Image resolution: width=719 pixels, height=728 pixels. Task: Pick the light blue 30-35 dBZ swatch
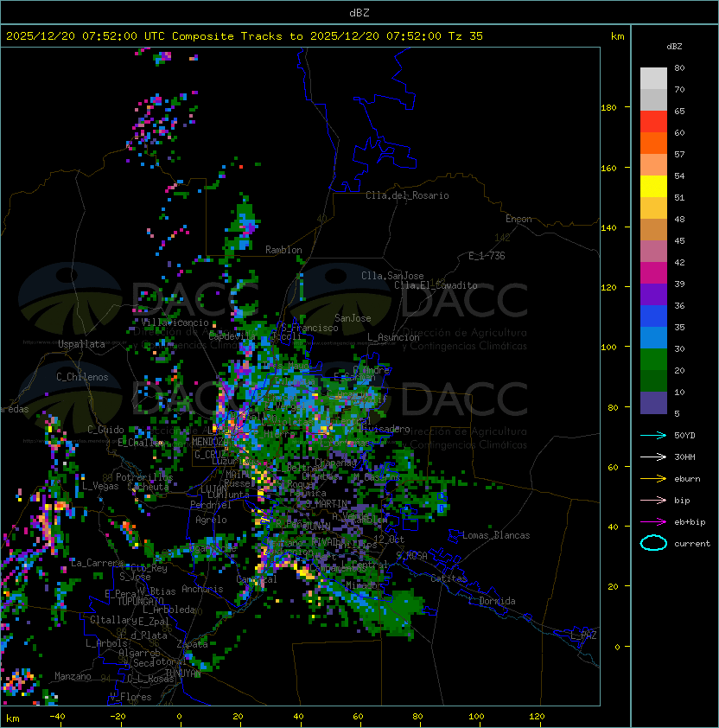click(653, 338)
